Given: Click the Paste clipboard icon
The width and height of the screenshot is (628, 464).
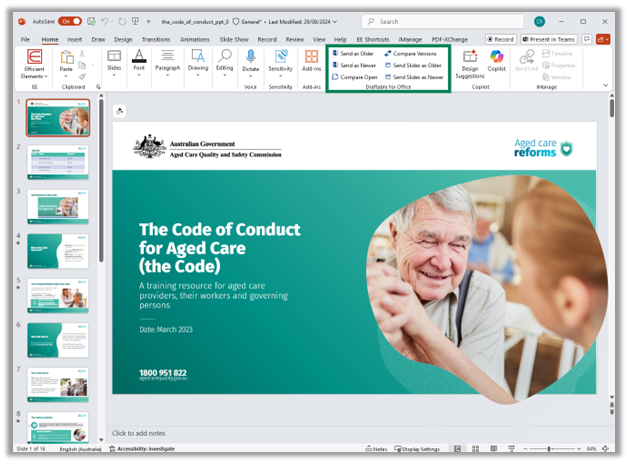Looking at the screenshot, I should click(x=66, y=58).
